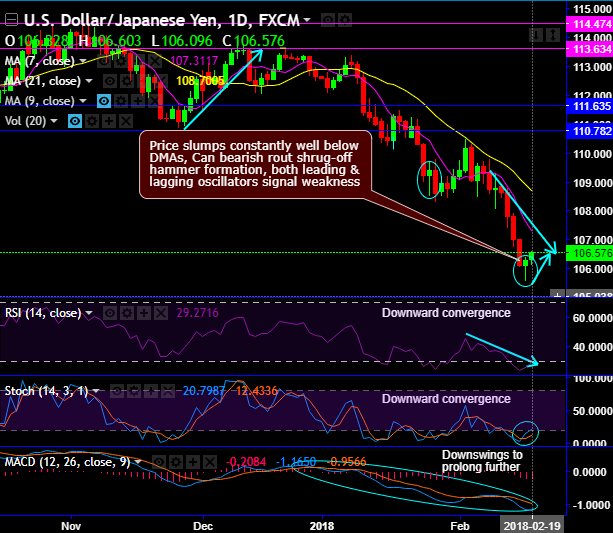This screenshot has height=533, width=613.
Task: Open the MA (7, close) gear settings
Action: (120, 61)
